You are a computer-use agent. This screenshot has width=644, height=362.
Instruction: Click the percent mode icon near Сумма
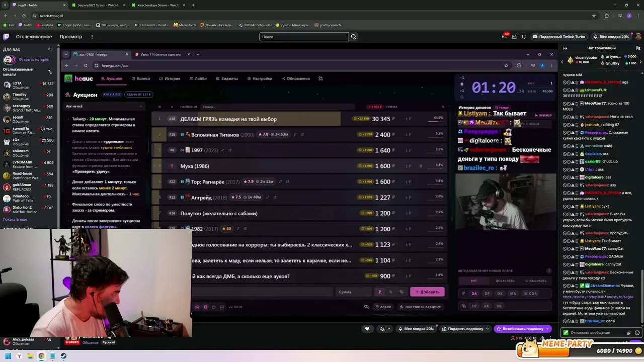click(x=390, y=292)
